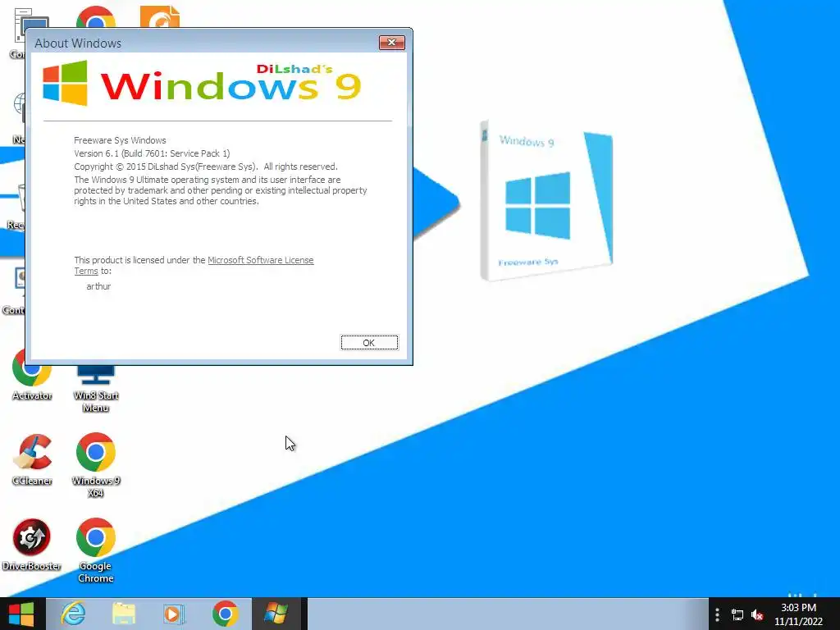Select the Win8 Start Menu desktop icon
The width and height of the screenshot is (840, 630).
[x=95, y=388]
